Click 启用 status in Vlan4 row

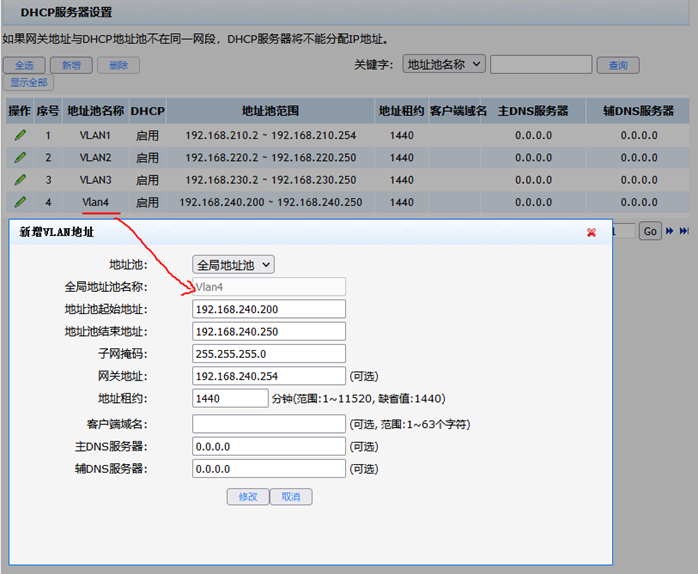[x=147, y=202]
